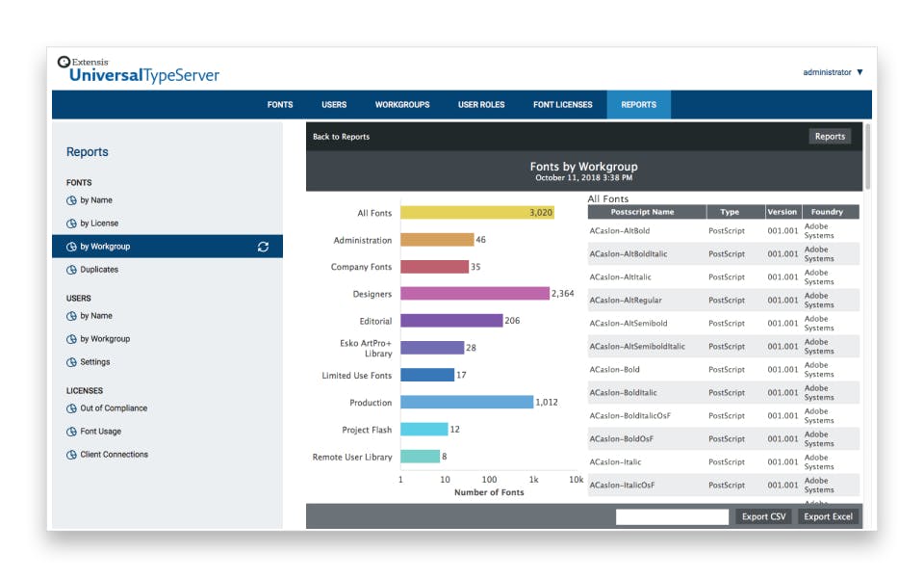Screen dimensions: 924x578
Task: Open the Font Licenses tab
Action: click(x=563, y=104)
